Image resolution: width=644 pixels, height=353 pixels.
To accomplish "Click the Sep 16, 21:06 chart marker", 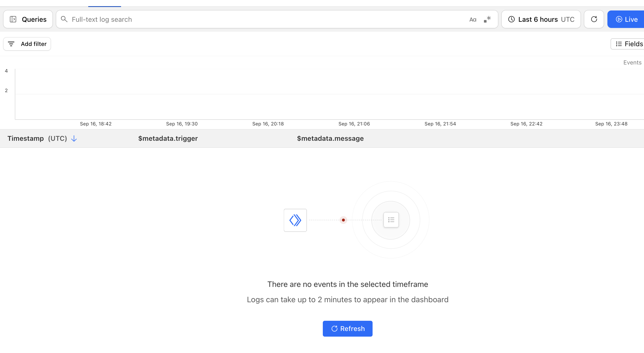I will click(354, 124).
